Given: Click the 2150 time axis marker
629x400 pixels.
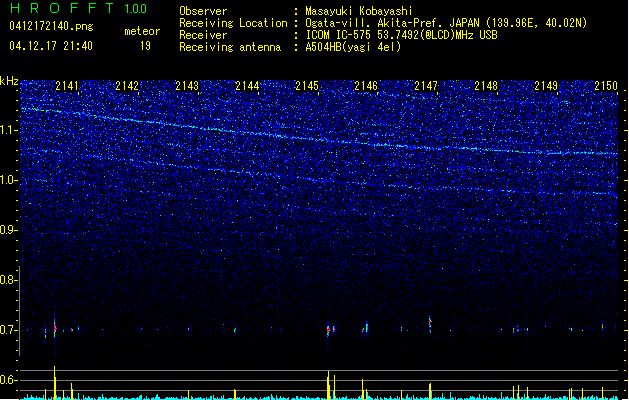Looking at the screenshot, I should [606, 86].
